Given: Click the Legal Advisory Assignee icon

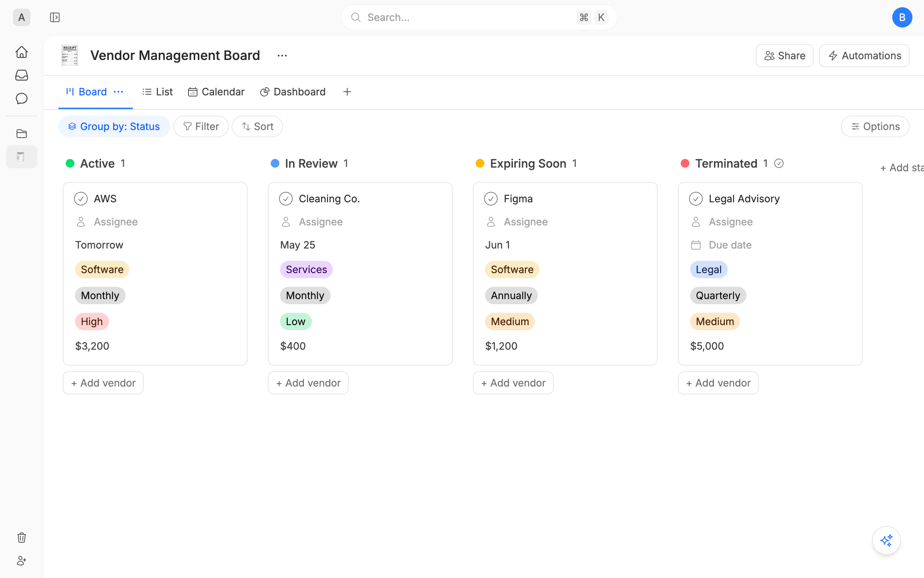Looking at the screenshot, I should click(696, 222).
